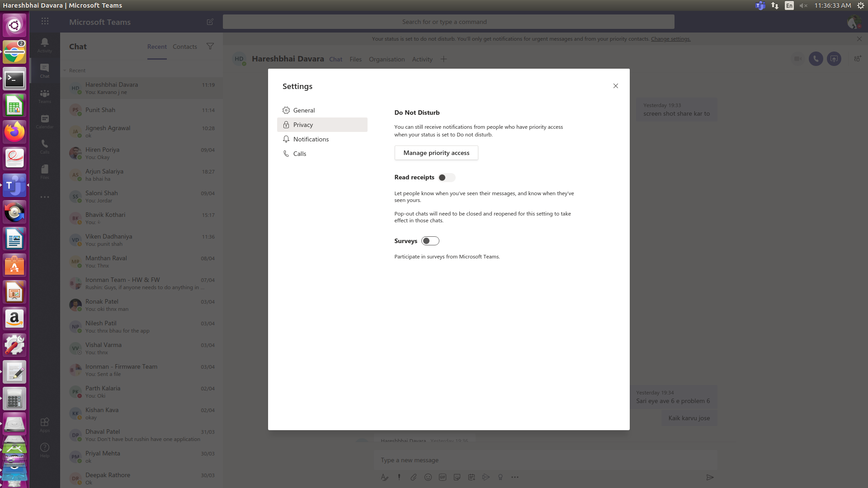Add people to the chat
Viewport: 868px width, 488px height.
[x=857, y=59]
